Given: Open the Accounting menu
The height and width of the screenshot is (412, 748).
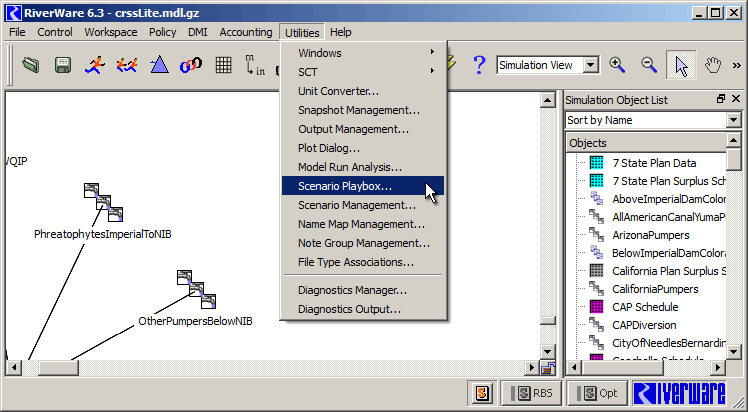Looking at the screenshot, I should click(x=246, y=32).
